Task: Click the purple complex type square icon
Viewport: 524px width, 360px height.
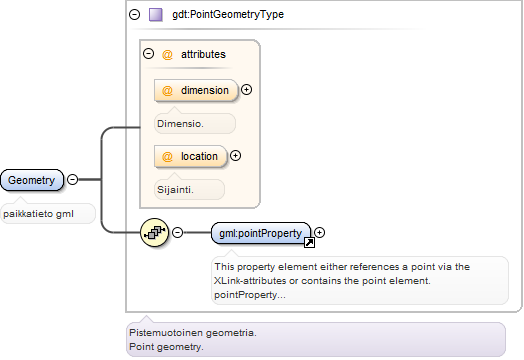Action: (x=156, y=15)
